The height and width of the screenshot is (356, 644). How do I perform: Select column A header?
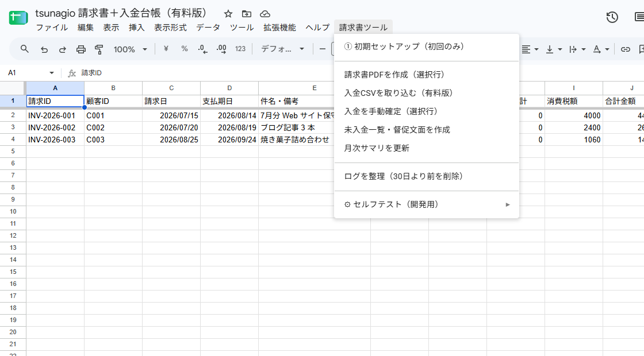55,88
